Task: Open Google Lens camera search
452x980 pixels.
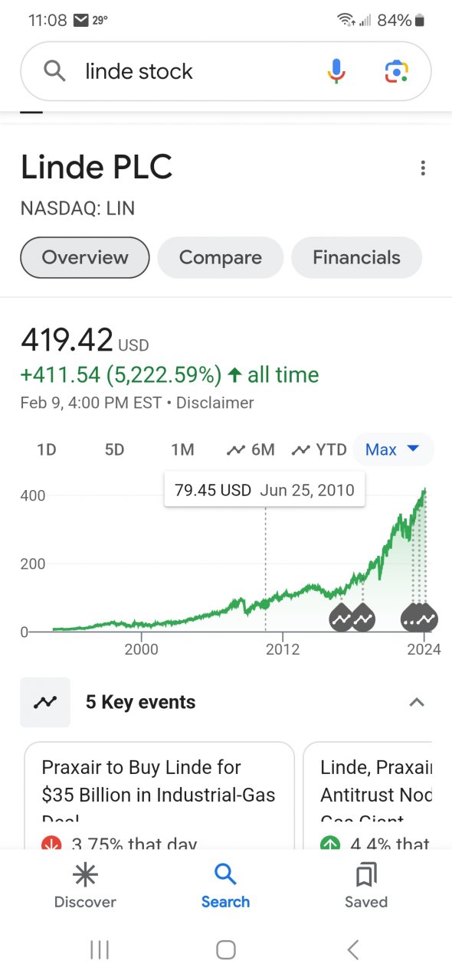Action: click(396, 71)
